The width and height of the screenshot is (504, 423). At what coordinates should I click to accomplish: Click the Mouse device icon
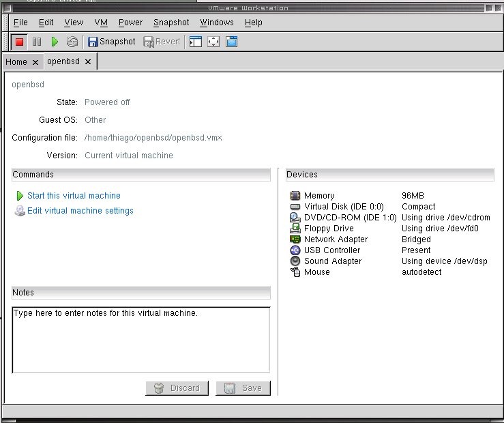(x=295, y=272)
